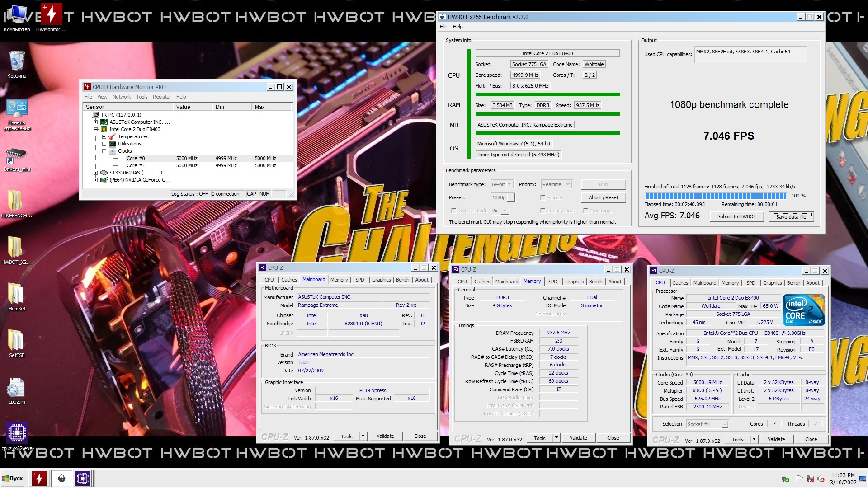Enable the Overkill mode checkbox
The width and height of the screenshot is (868, 488).
453,211
